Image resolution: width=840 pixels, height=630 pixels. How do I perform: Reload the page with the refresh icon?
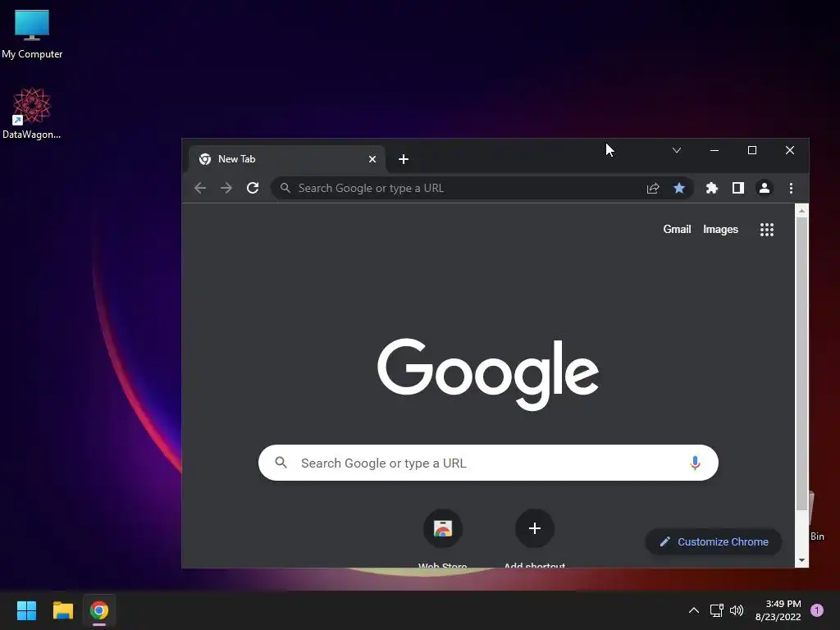[253, 188]
